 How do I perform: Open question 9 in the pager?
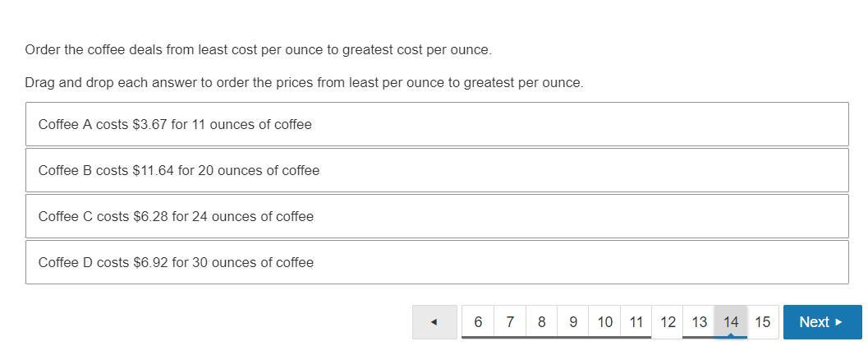[572, 322]
